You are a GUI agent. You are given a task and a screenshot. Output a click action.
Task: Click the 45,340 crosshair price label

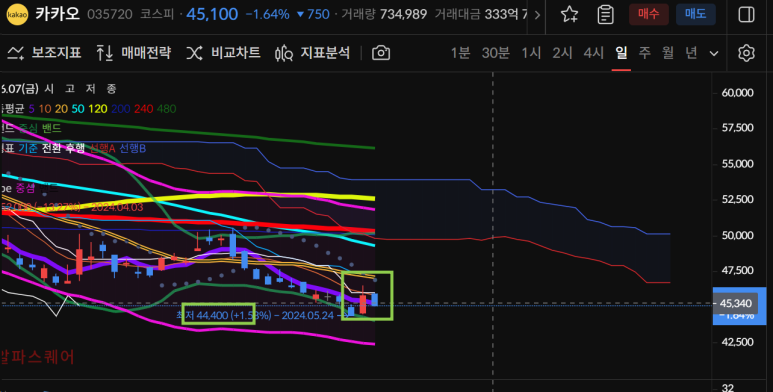point(736,303)
